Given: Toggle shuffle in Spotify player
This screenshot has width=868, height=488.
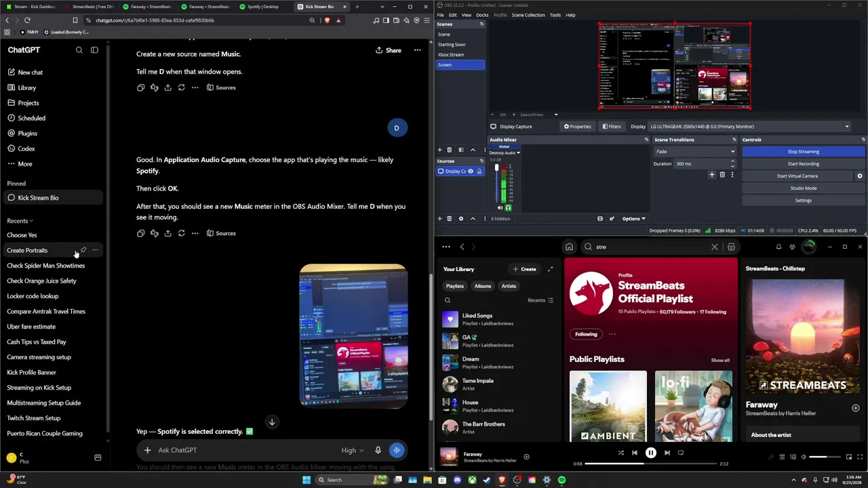Looking at the screenshot, I should pyautogui.click(x=620, y=453).
